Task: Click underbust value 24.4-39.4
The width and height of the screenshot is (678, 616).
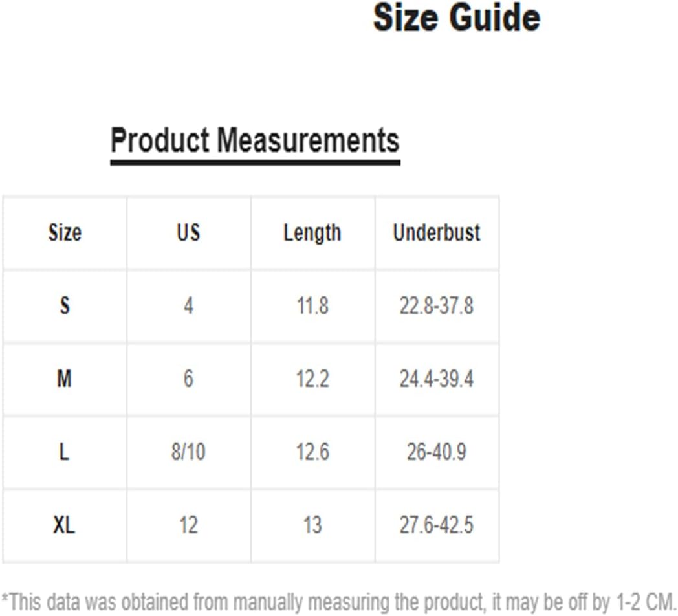Action: pos(437,379)
